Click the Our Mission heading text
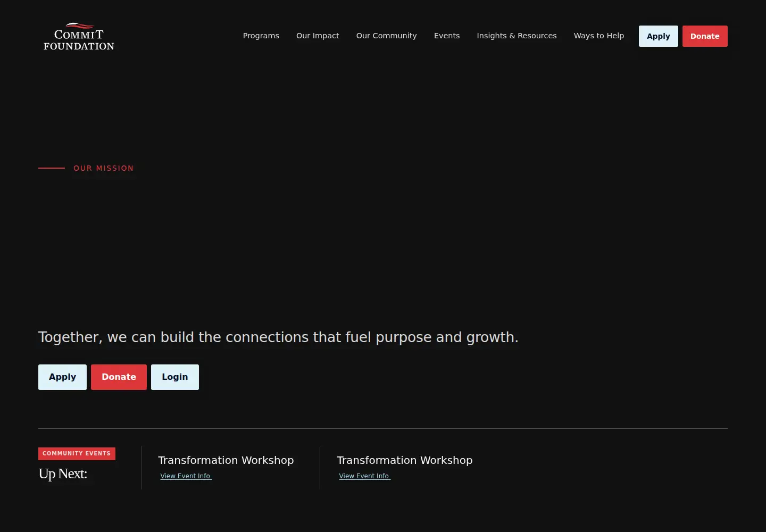Viewport: 766px width, 532px height. [x=104, y=168]
